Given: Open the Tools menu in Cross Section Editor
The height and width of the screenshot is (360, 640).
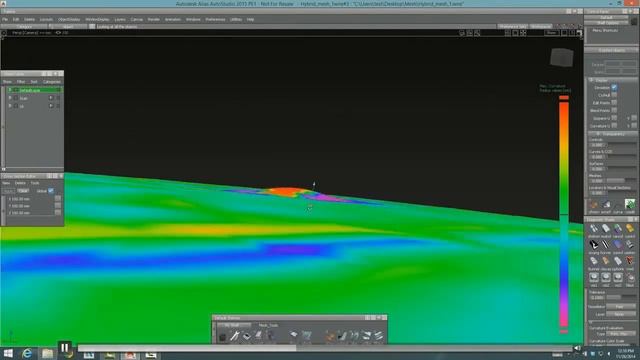Looking at the screenshot, I should [35, 183].
